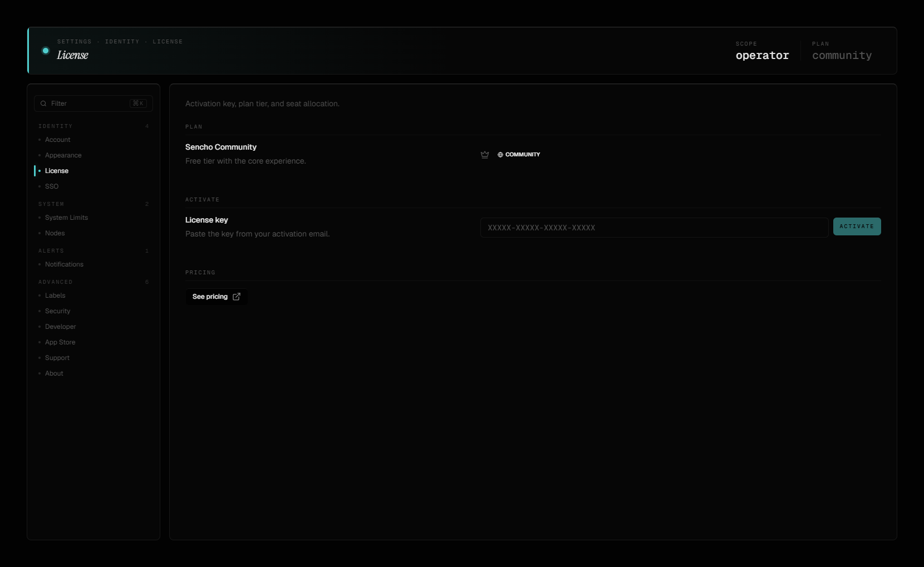This screenshot has height=567, width=924.
Task: Click the ⌘K shortcut badge in filter box
Action: [138, 103]
